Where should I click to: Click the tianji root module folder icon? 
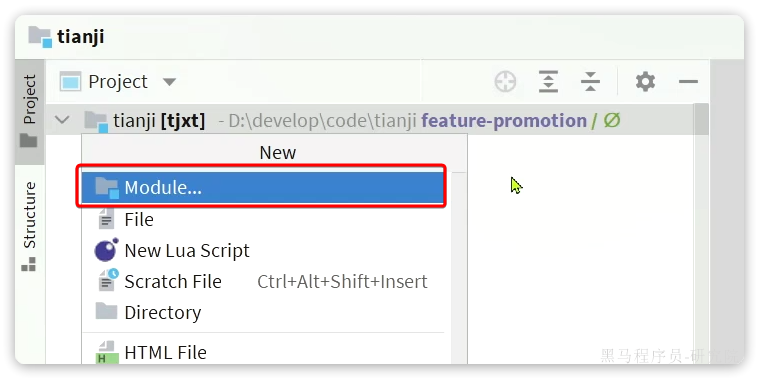coord(96,121)
